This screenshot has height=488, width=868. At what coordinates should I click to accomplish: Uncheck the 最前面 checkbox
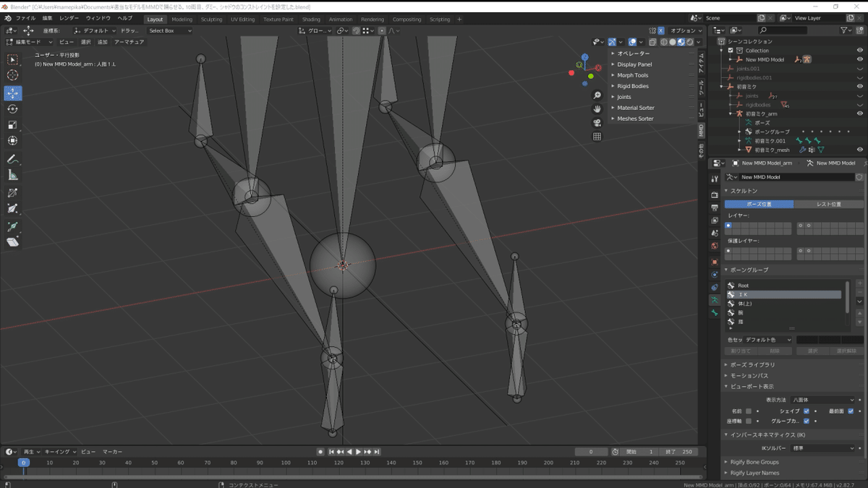click(851, 411)
